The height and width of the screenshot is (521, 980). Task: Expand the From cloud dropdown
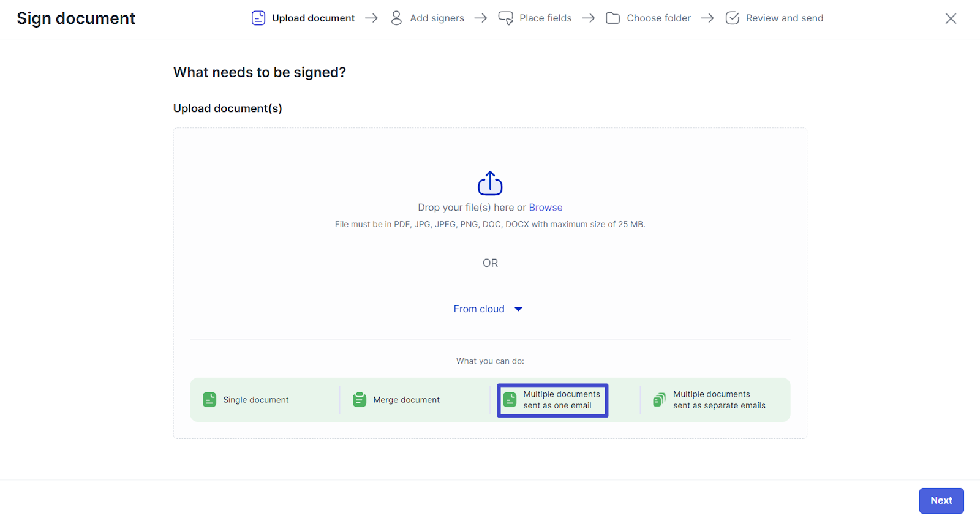point(480,309)
